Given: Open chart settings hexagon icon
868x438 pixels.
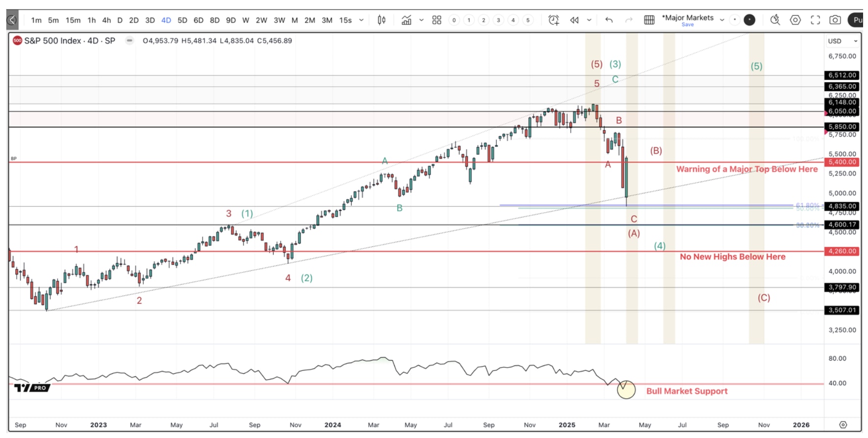Looking at the screenshot, I should [x=795, y=20].
